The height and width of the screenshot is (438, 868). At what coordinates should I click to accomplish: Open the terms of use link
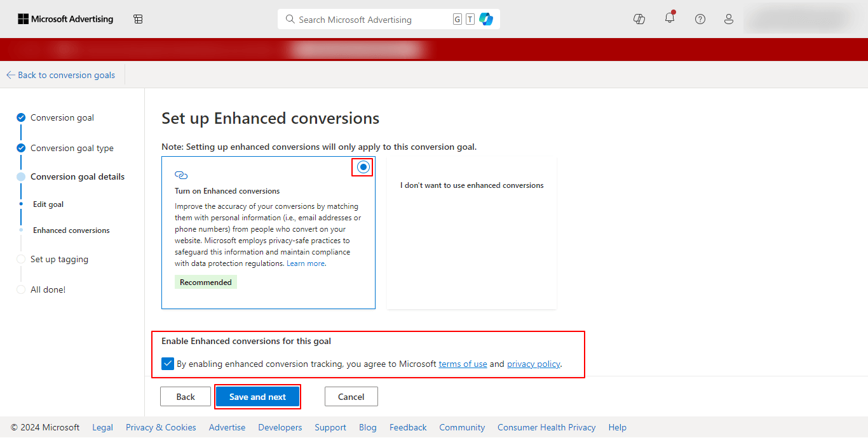[463, 364]
